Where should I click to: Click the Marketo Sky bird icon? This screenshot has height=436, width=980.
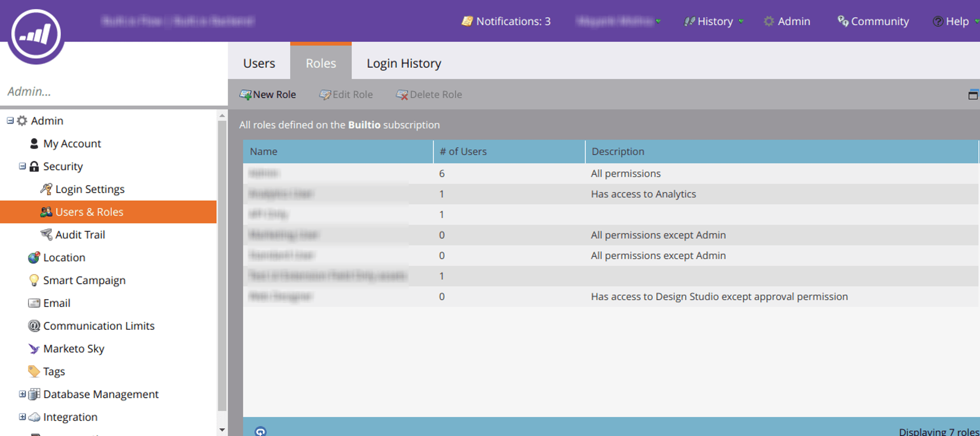34,349
